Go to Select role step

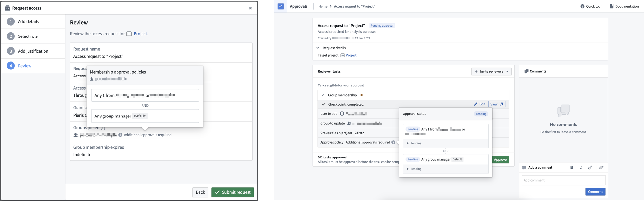pyautogui.click(x=33, y=36)
